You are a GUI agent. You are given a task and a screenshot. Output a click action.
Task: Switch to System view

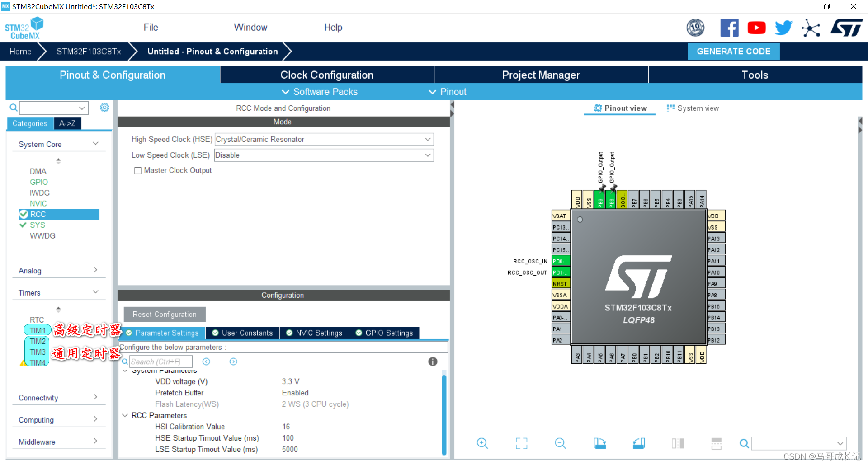coord(693,108)
